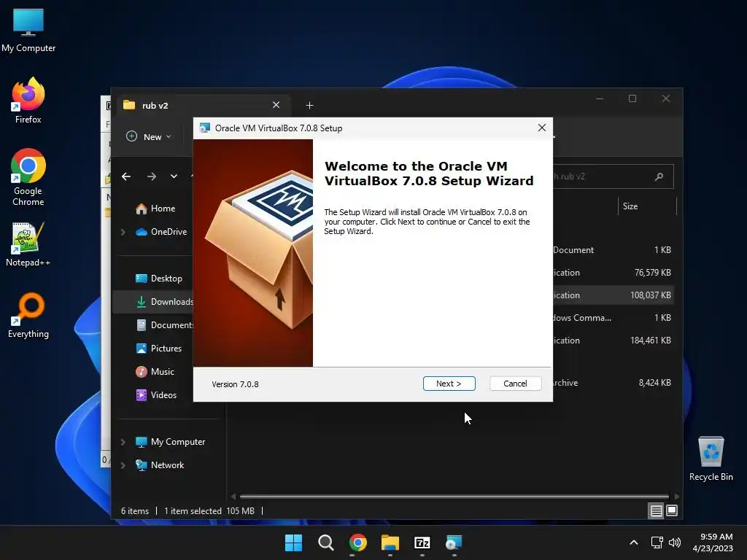This screenshot has width=747, height=560.
Task: Open recent locations dropdown in Explorer
Action: click(174, 176)
